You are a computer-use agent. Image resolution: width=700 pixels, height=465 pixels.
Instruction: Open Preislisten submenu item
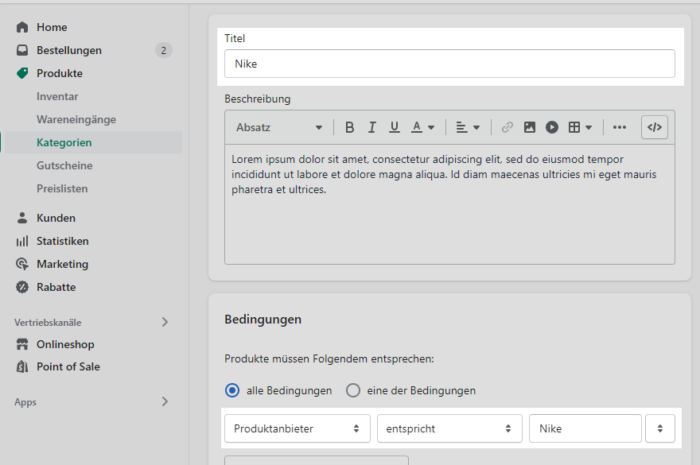coord(62,189)
